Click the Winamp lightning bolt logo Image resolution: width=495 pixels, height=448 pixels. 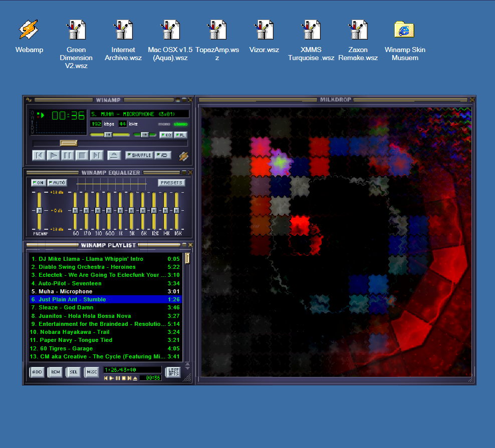pos(184,156)
